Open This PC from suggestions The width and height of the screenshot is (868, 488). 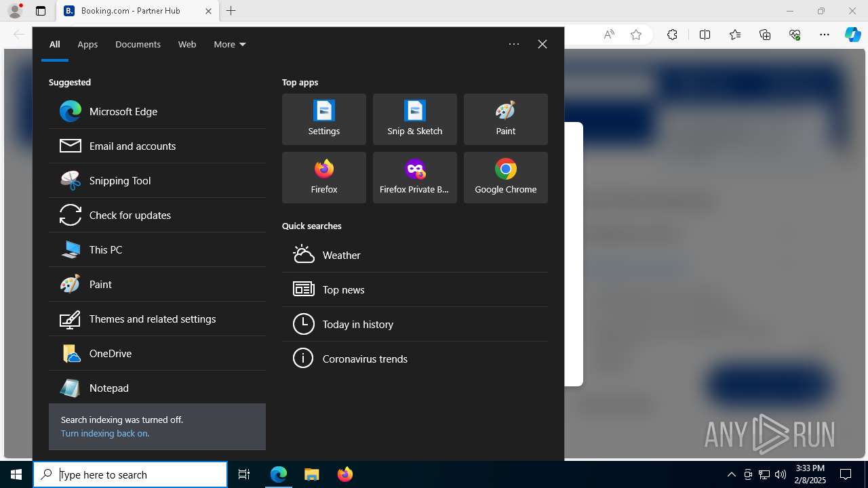(157, 249)
